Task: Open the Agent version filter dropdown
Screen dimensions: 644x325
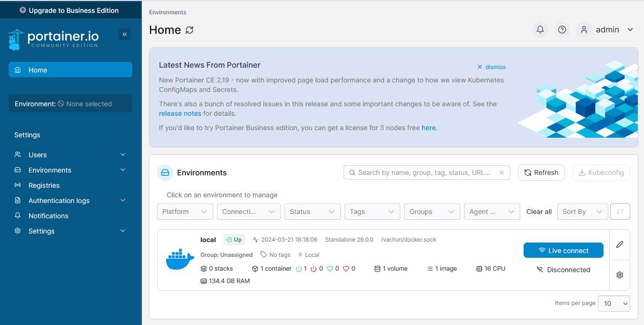Action: pyautogui.click(x=492, y=212)
